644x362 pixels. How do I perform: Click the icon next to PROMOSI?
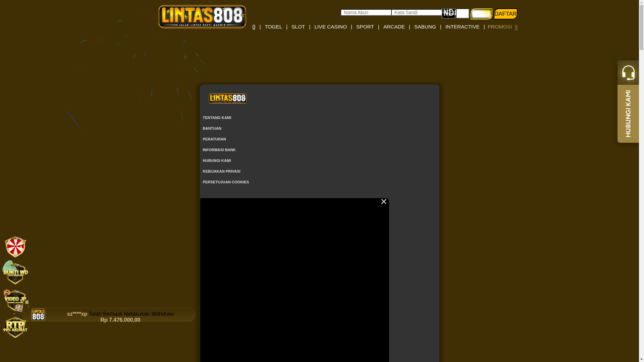pos(516,27)
